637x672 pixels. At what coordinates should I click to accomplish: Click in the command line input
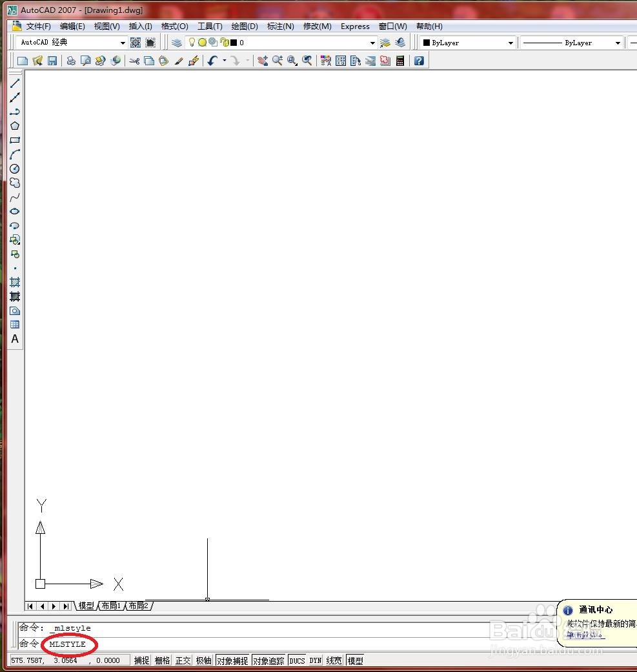pos(274,644)
